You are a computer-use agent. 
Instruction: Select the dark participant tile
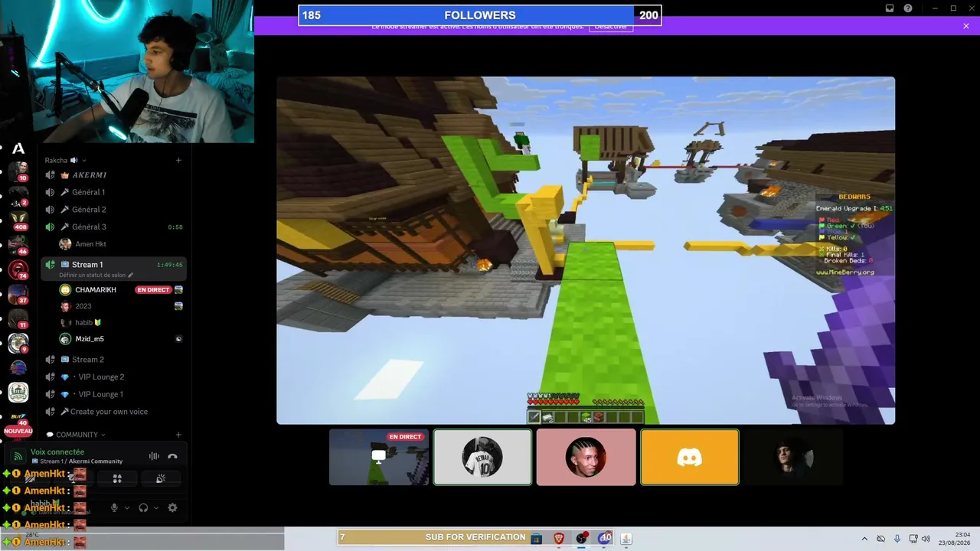793,457
